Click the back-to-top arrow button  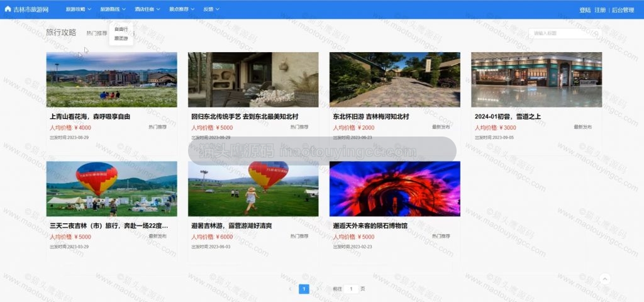604,279
